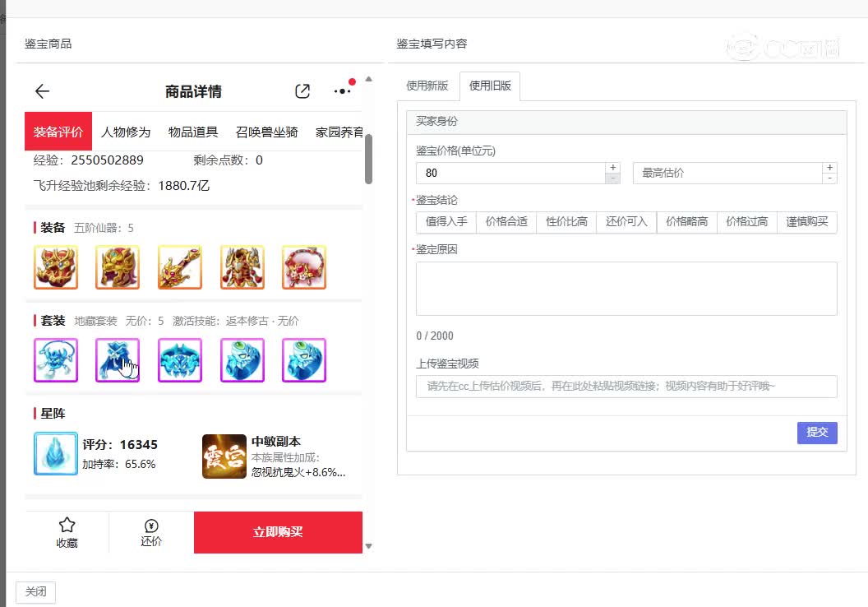The width and height of the screenshot is (868, 607).
Task: Click the 忽视抗鬼火+8.6% text
Action: click(298, 472)
